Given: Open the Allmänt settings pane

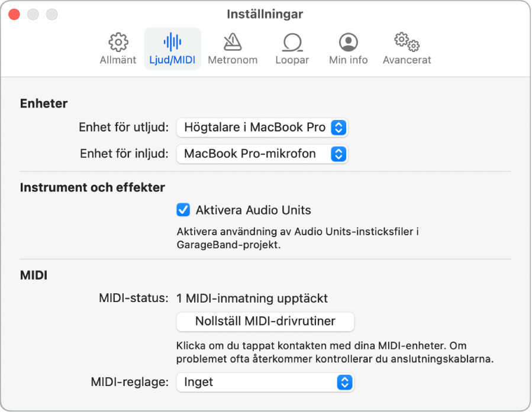Looking at the screenshot, I should click(117, 47).
